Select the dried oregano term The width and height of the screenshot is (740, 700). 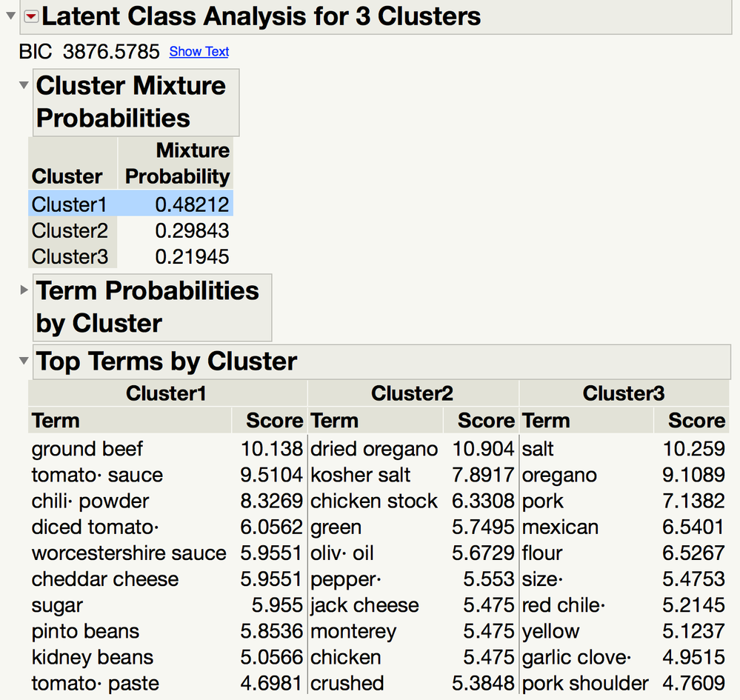coord(374,448)
